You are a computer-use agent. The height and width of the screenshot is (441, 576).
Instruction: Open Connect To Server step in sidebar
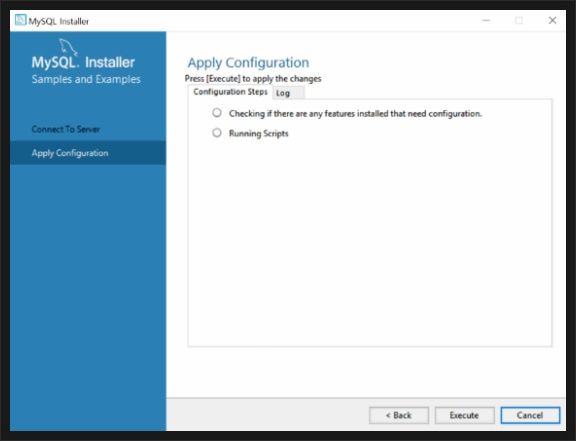65,129
